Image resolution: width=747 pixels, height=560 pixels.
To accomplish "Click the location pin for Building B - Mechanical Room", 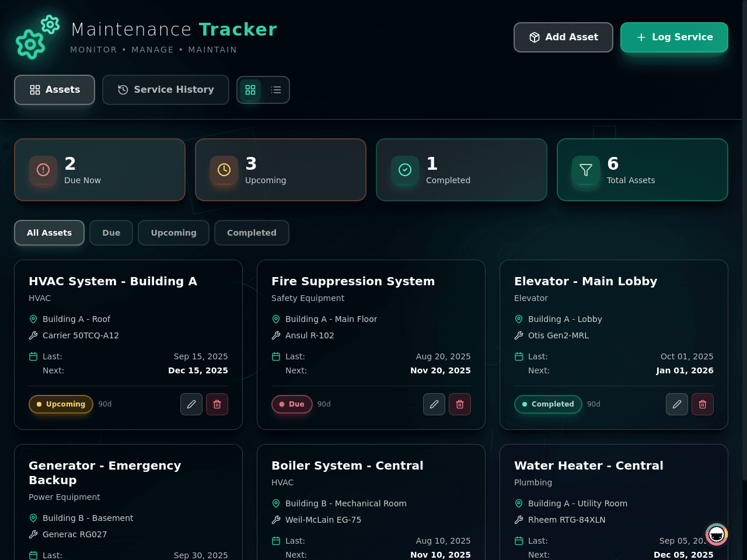I will pos(276,503).
